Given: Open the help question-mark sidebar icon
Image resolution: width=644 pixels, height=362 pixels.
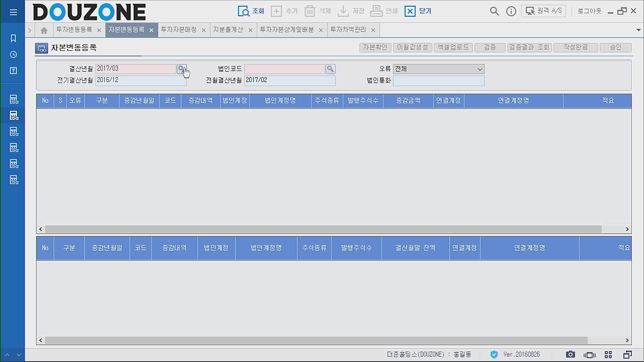Looking at the screenshot, I should click(x=13, y=71).
